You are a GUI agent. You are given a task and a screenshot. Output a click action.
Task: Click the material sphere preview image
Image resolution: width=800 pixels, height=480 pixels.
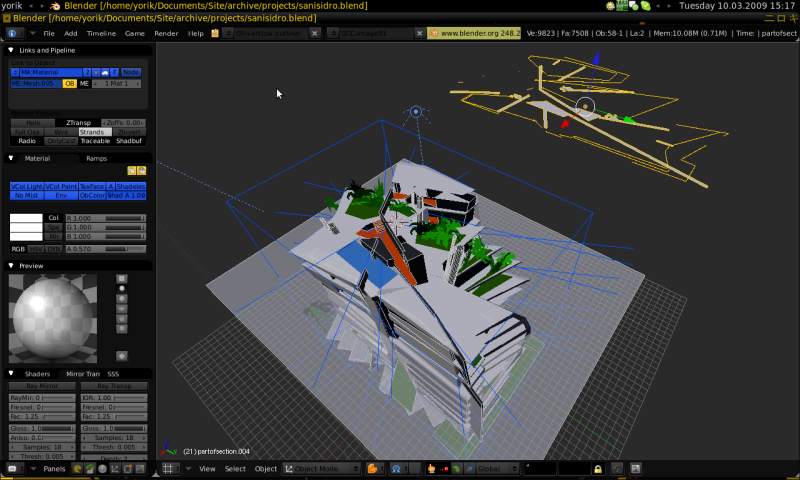(x=53, y=318)
